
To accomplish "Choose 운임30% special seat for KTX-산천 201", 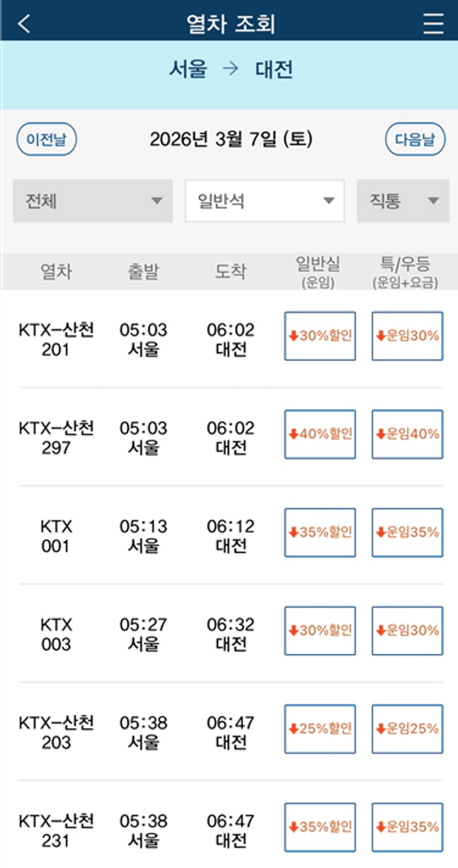I will [407, 336].
